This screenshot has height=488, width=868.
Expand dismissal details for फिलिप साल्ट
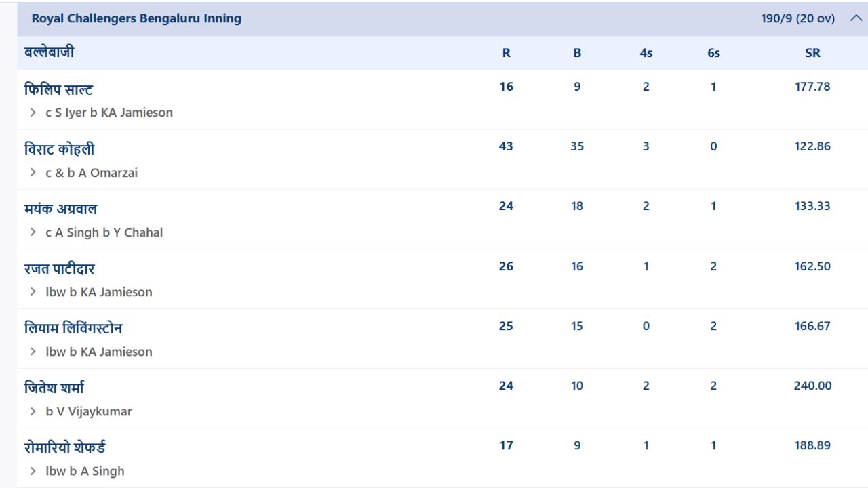tap(33, 113)
